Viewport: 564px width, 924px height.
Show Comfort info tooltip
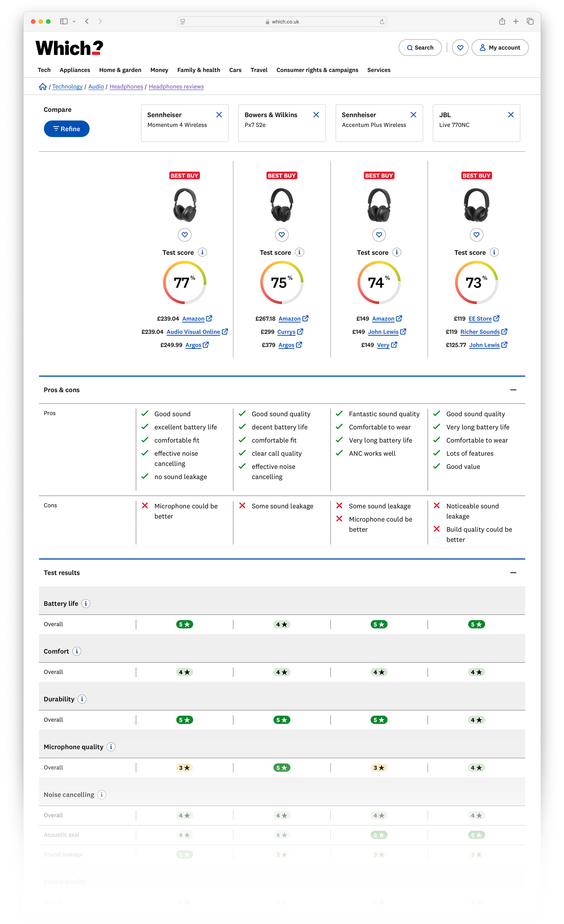click(77, 651)
